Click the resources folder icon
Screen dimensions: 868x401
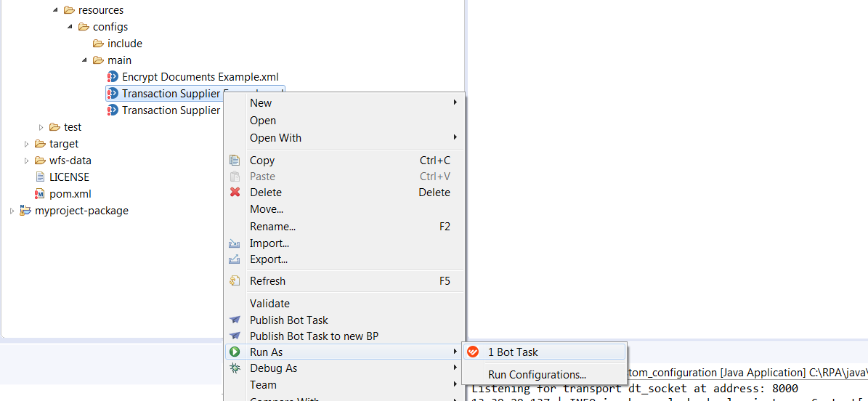pos(69,10)
